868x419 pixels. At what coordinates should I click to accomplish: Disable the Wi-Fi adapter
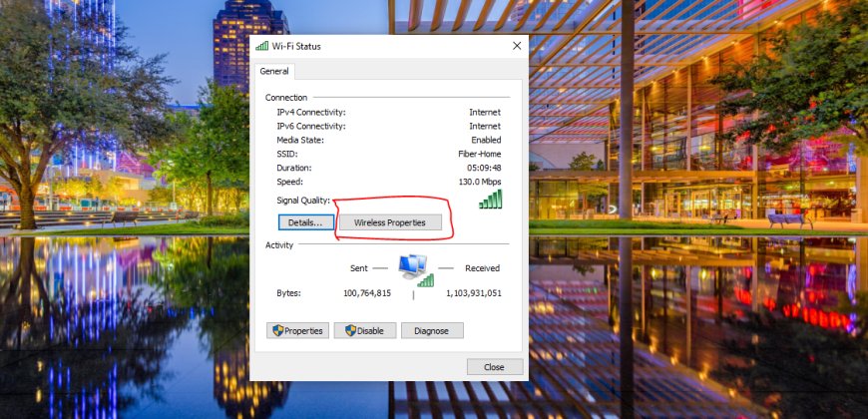click(x=365, y=330)
